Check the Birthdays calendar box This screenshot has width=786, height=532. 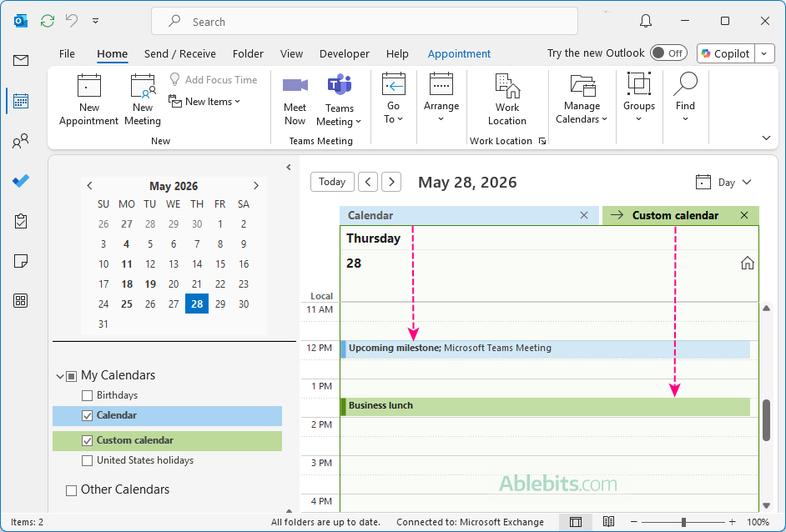87,396
